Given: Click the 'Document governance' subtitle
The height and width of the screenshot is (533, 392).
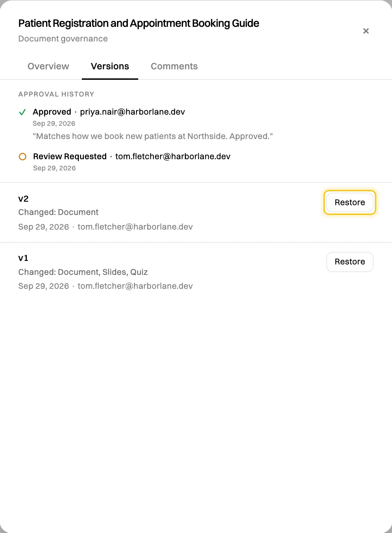Looking at the screenshot, I should pos(63,39).
